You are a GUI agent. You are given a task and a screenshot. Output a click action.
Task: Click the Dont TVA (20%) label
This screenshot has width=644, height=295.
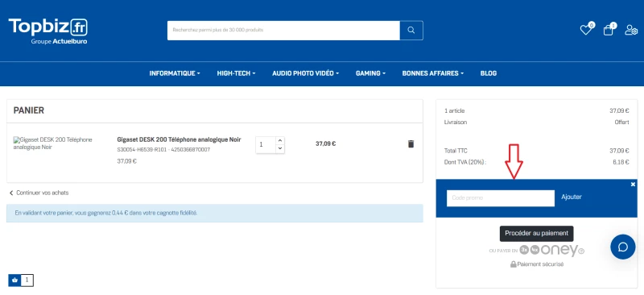pyautogui.click(x=465, y=162)
